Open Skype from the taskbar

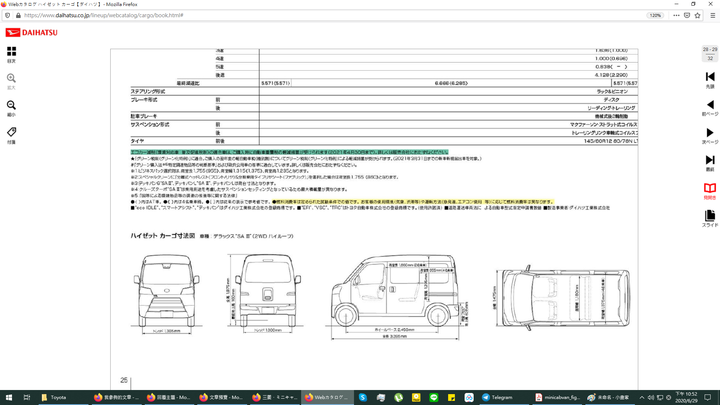[x=363, y=398]
